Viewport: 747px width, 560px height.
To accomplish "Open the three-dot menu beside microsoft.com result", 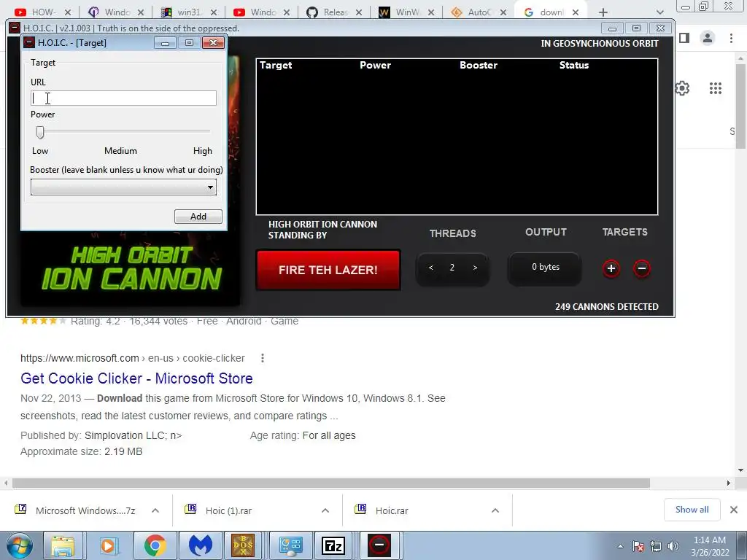I will coord(263,358).
